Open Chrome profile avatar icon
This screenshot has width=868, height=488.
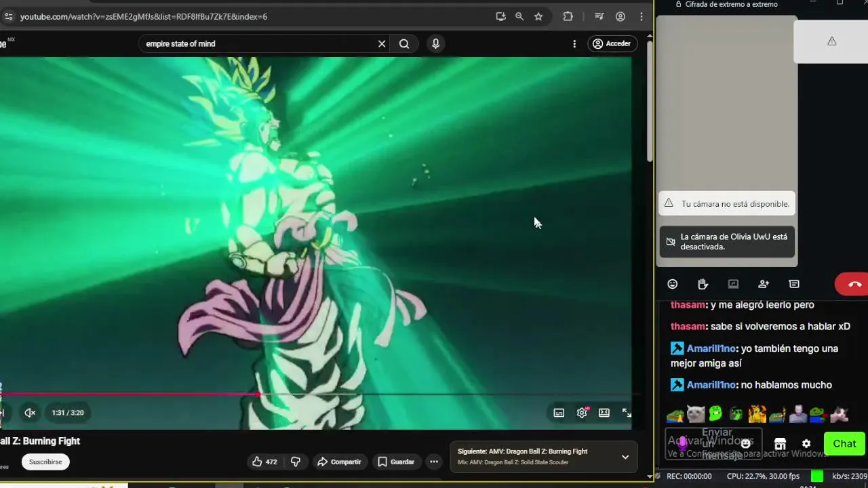[620, 16]
